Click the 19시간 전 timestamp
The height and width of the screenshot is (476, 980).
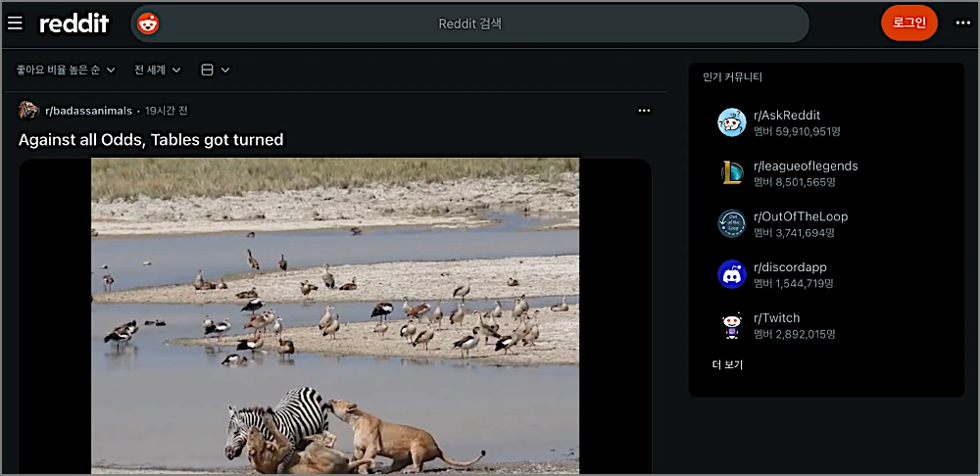pos(167,111)
